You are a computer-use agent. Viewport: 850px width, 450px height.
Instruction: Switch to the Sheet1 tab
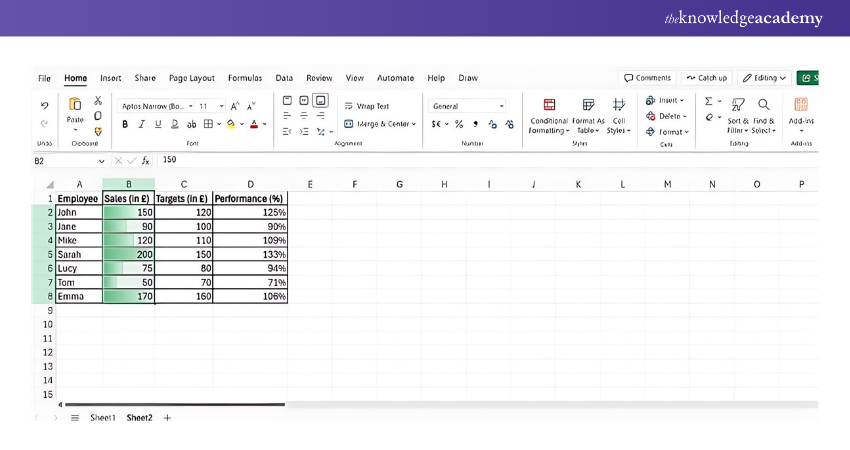point(103,417)
